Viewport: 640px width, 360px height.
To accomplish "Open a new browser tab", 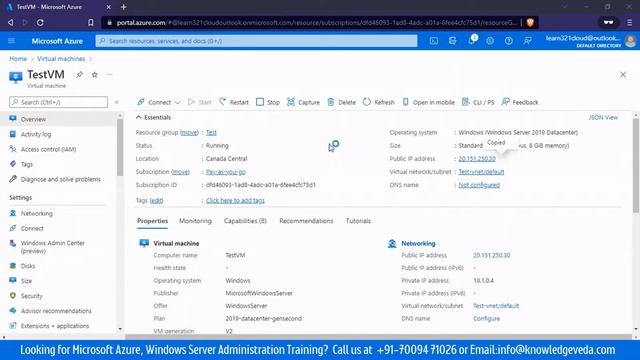I will click(x=124, y=7).
